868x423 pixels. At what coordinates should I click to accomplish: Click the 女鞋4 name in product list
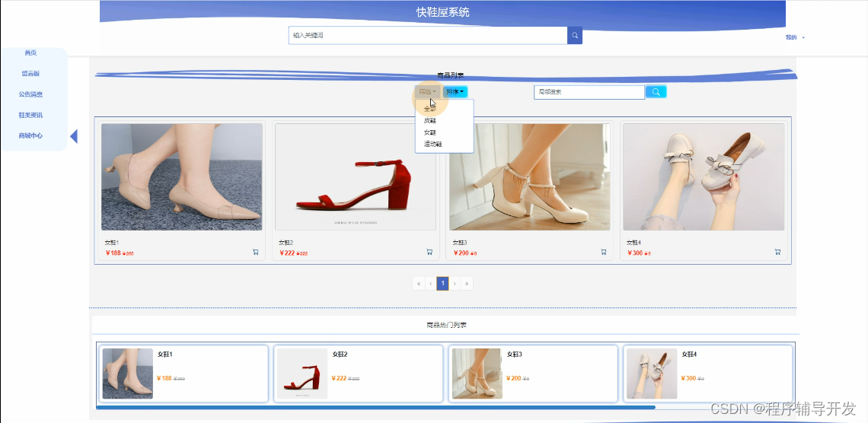[633, 242]
